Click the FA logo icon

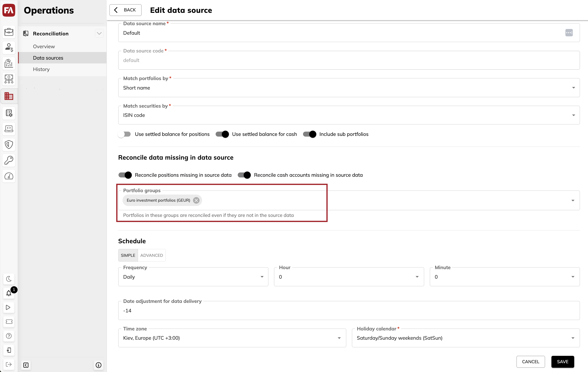click(9, 10)
